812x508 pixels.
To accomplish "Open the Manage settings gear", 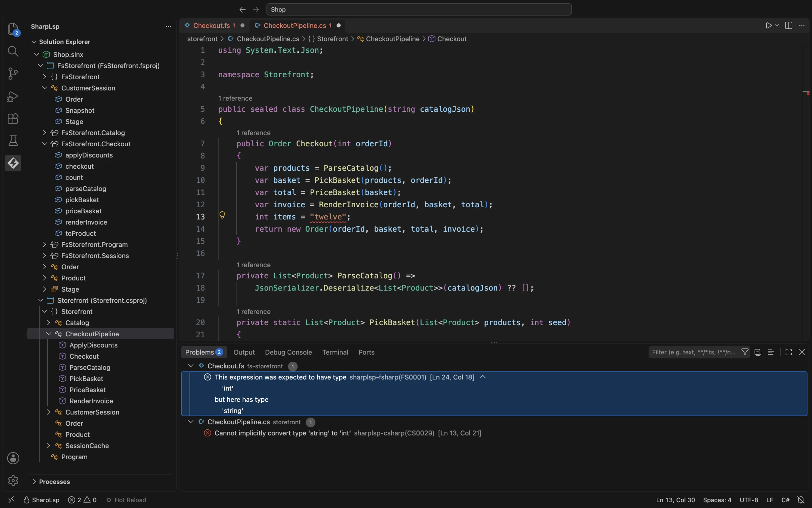I will click(x=13, y=480).
